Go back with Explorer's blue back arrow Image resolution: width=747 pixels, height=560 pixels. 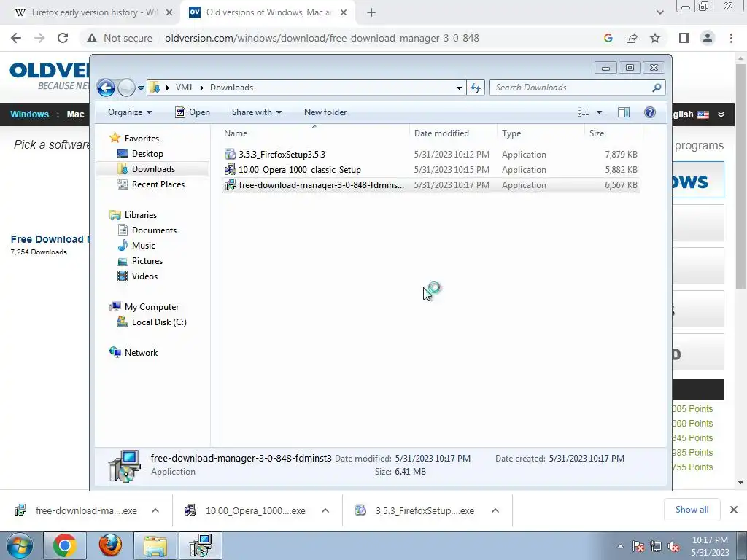click(106, 87)
